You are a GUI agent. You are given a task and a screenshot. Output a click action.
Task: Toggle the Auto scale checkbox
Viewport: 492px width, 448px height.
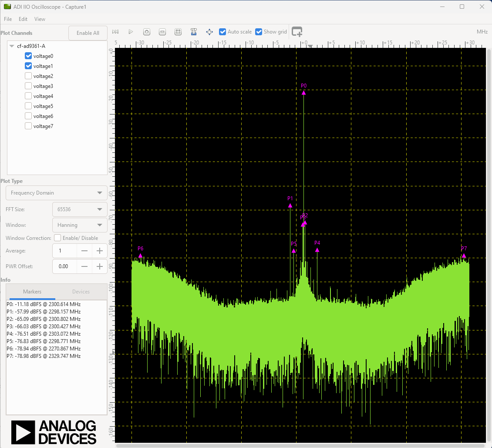222,32
